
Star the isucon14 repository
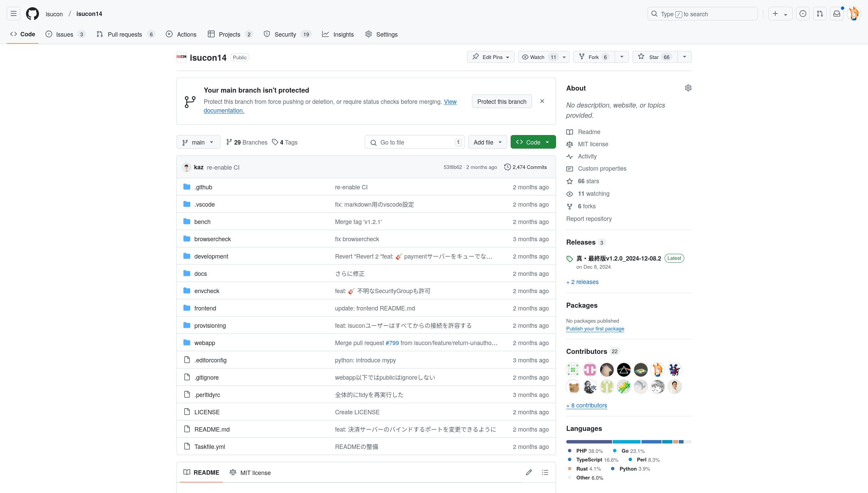tap(655, 57)
